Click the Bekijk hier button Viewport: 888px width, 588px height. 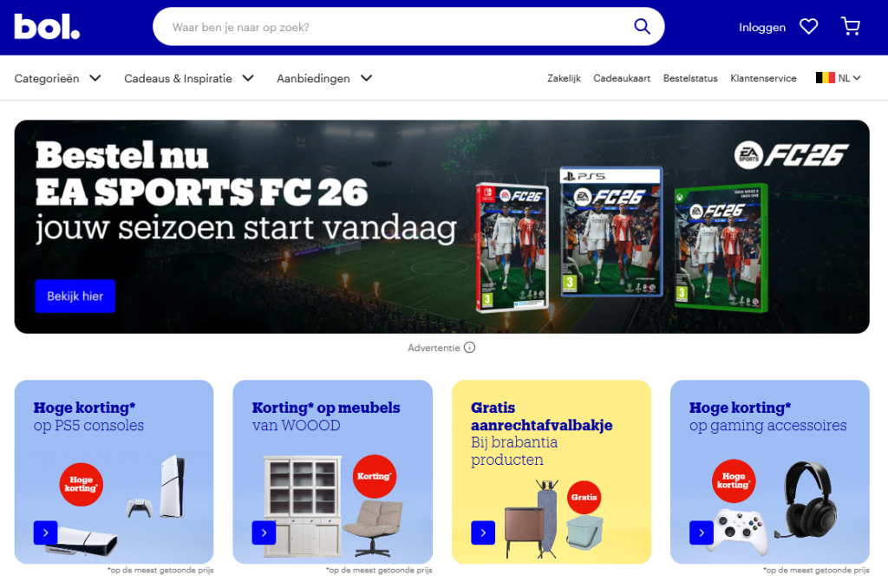(75, 296)
